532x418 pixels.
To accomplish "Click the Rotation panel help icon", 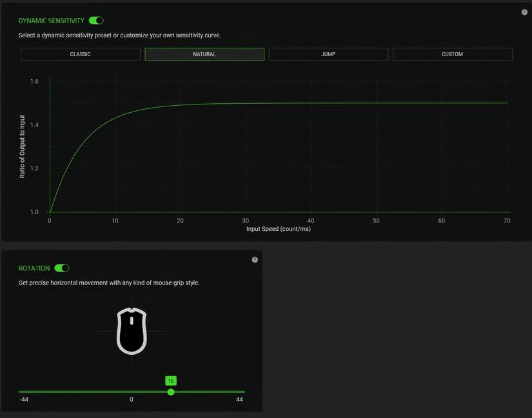I will coord(255,260).
